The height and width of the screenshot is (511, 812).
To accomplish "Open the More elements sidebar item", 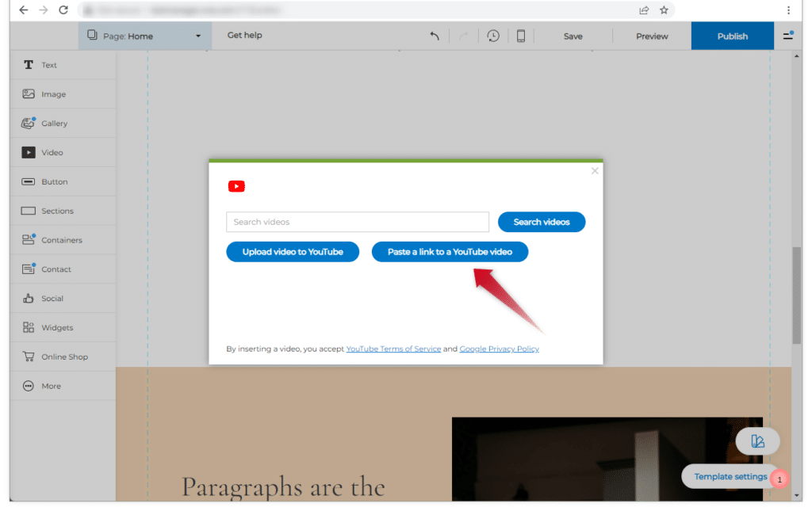I will pos(51,386).
